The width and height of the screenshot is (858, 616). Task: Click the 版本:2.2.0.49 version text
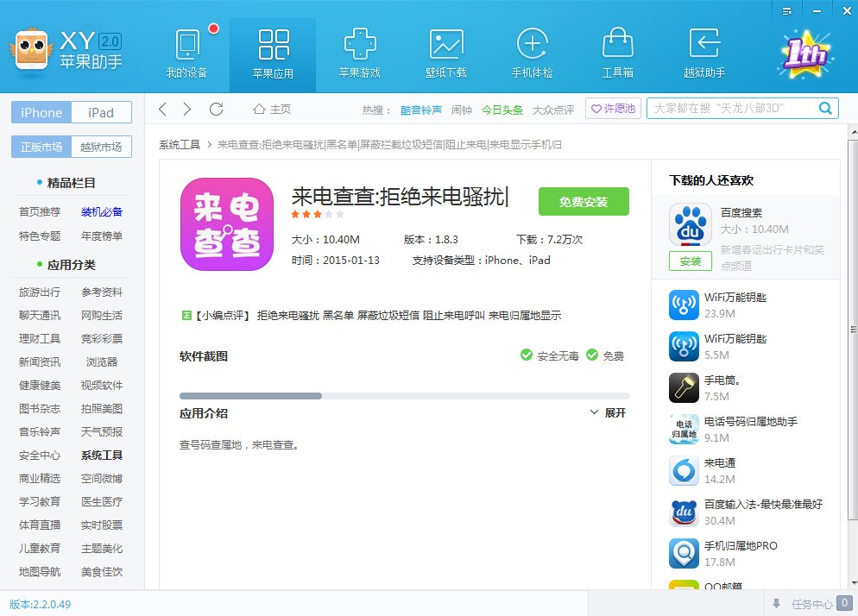coord(40,604)
